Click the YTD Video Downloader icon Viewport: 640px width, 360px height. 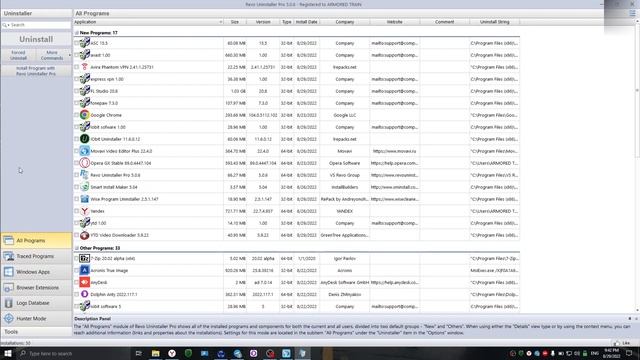pyautogui.click(x=84, y=235)
